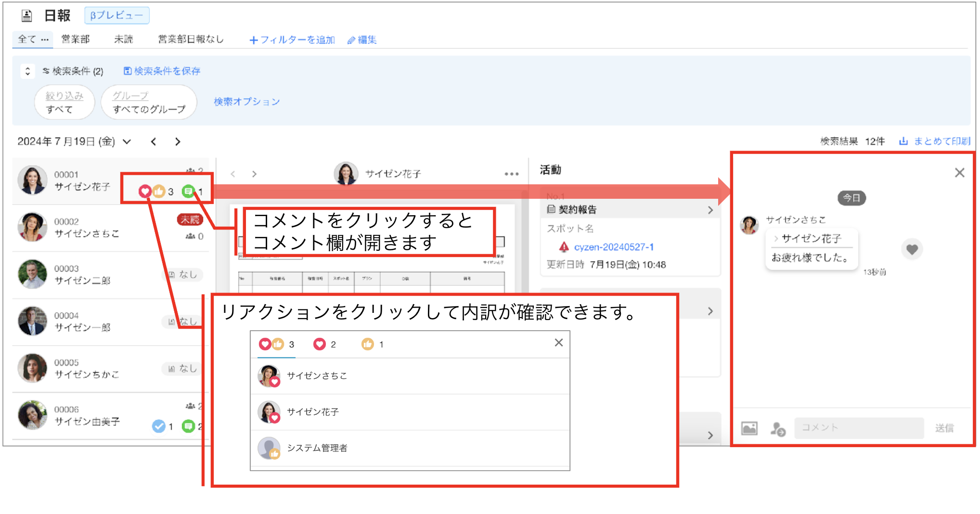Click the 送信 button
The height and width of the screenshot is (514, 980).
tap(944, 428)
